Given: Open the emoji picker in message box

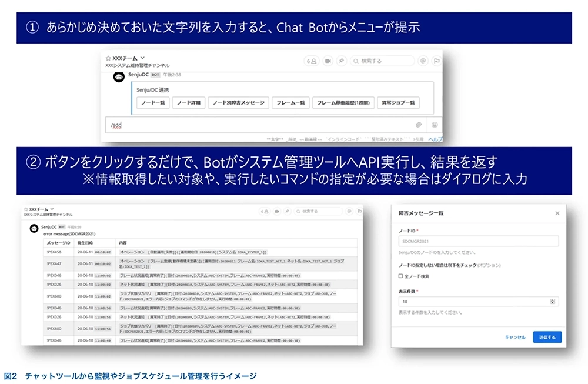Looking at the screenshot, I should point(435,125).
